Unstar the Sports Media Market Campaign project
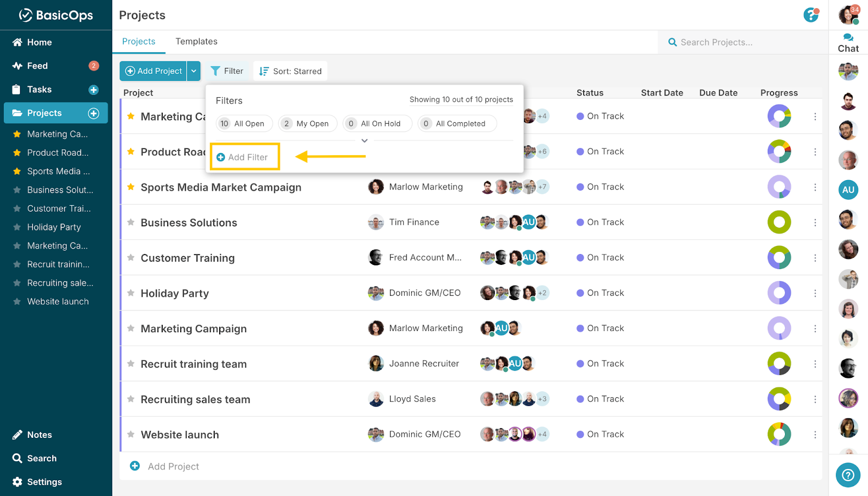Viewport: 868px width, 496px height. (x=131, y=187)
